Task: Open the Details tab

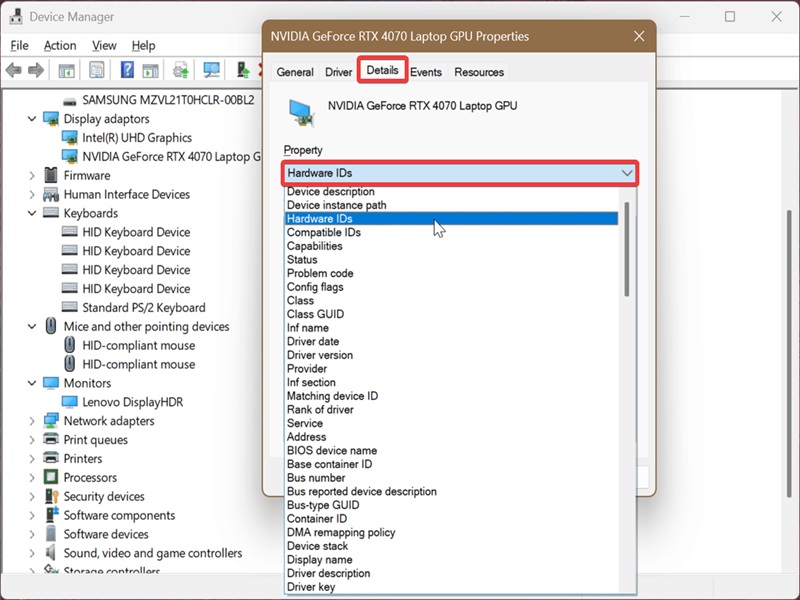Action: pos(382,70)
